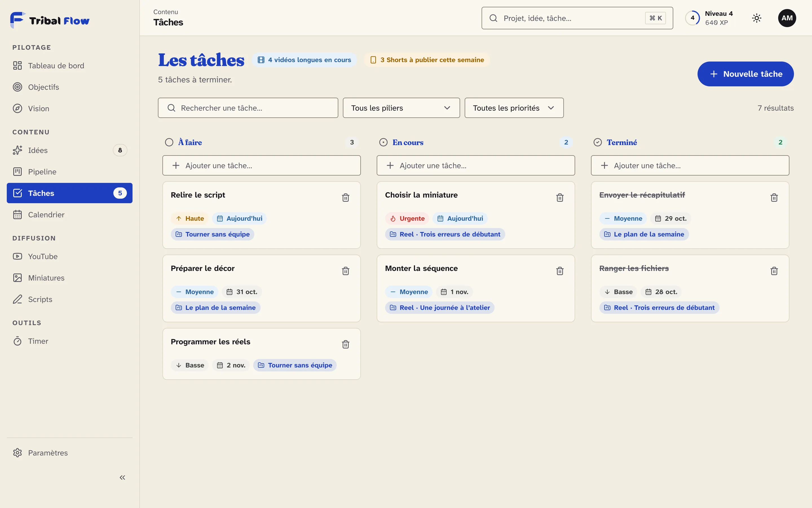
Task: Open the Niveau 4 XP progress ring
Action: pyautogui.click(x=692, y=18)
